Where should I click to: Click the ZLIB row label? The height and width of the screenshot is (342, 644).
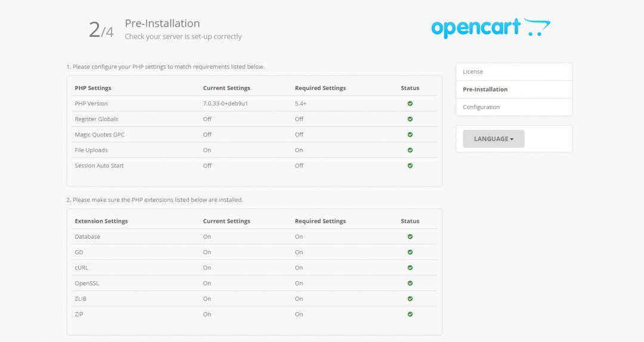(80, 299)
